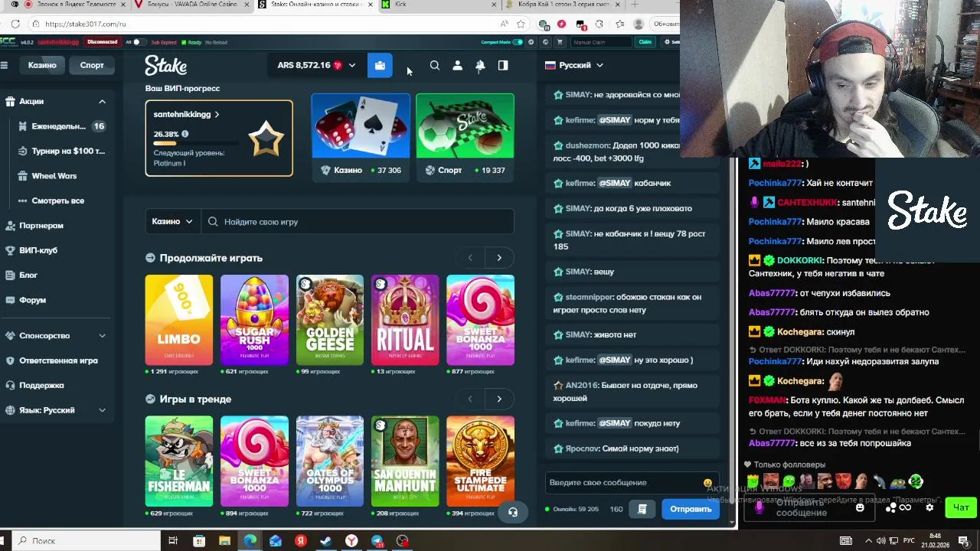Open Казино category dropdown by search

172,222
